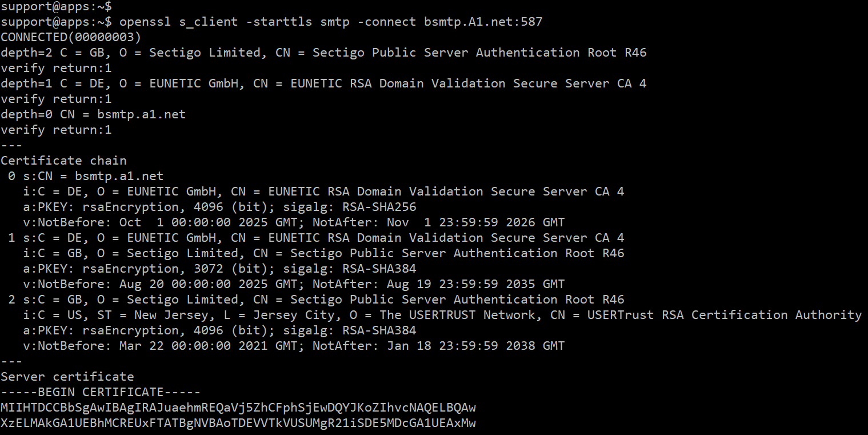
Task: Click certificate 2 subject Sectigo line
Action: [316, 300]
